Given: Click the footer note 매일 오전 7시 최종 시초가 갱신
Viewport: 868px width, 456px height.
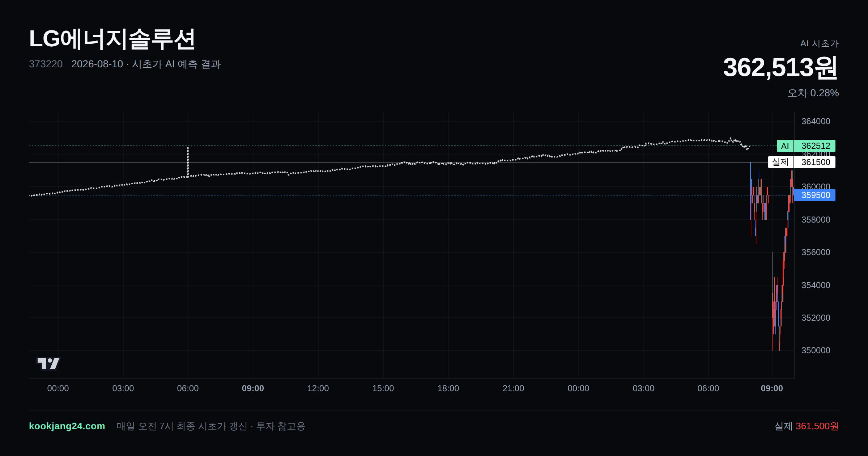Looking at the screenshot, I should [x=182, y=426].
